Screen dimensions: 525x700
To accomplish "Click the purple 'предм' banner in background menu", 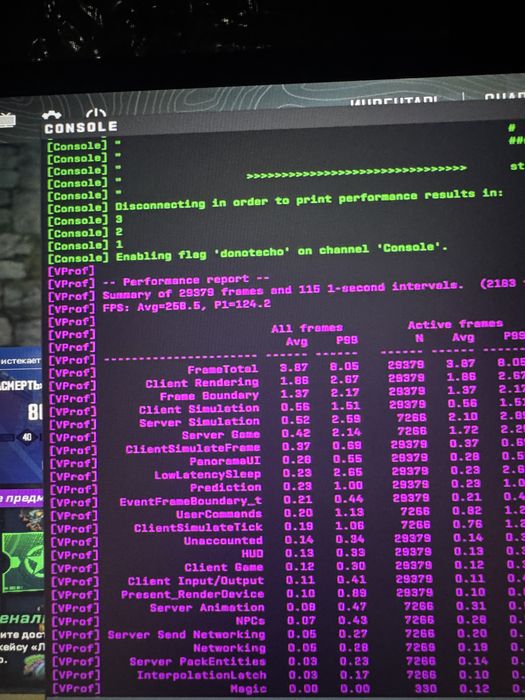I will point(21,499).
